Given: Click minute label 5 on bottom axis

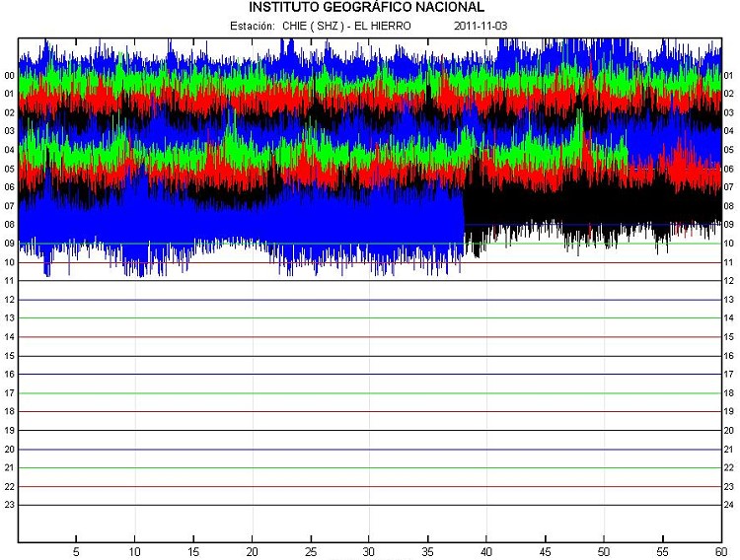Looking at the screenshot, I should pyautogui.click(x=76, y=551).
